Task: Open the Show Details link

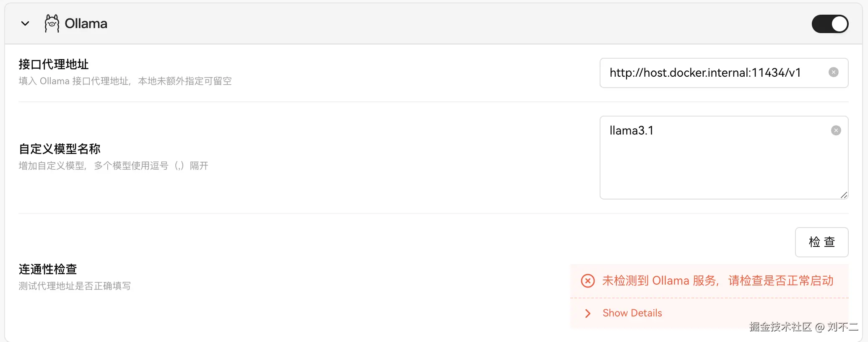Action: 632,313
